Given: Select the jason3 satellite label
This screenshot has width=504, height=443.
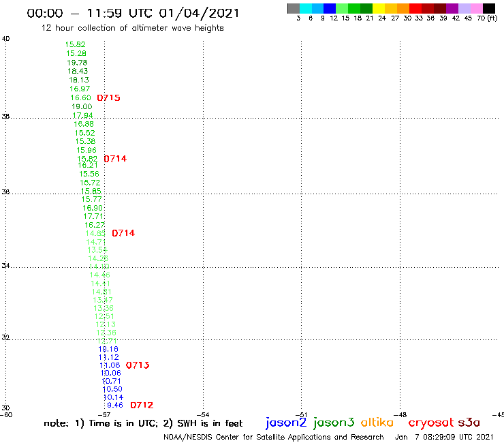Looking at the screenshot, I should tap(334, 423).
